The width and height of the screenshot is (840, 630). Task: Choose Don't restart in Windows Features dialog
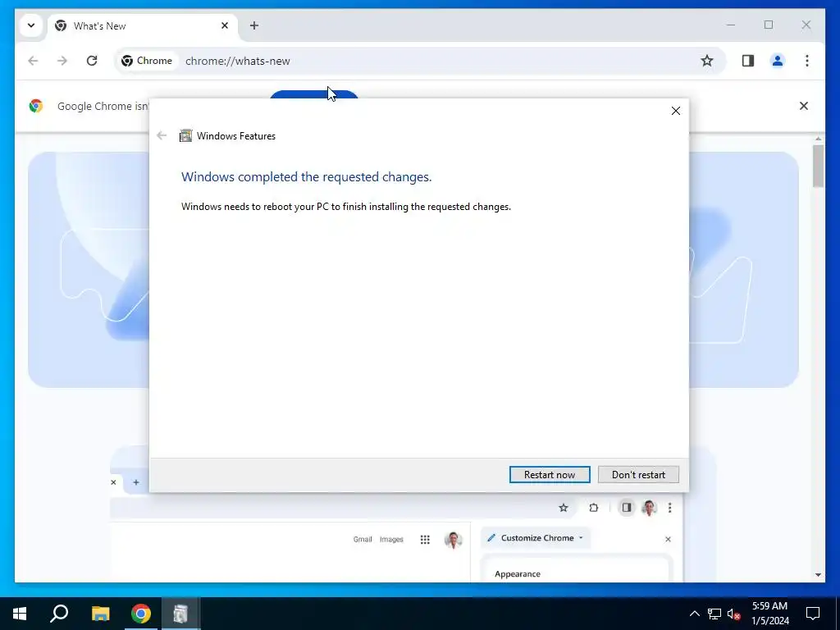pyautogui.click(x=638, y=475)
